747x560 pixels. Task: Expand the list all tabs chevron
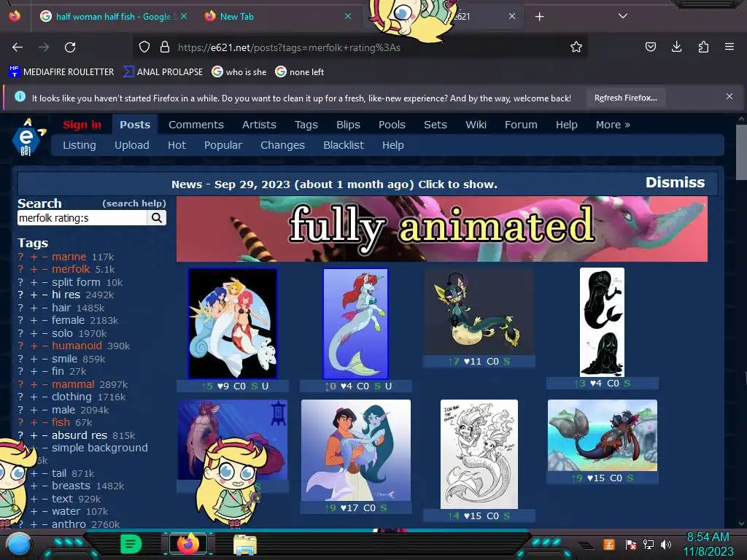click(x=622, y=16)
